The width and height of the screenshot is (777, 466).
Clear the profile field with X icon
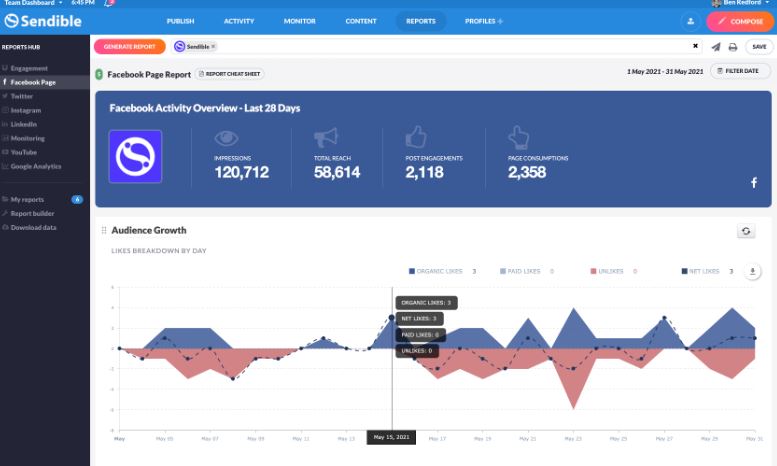(695, 46)
